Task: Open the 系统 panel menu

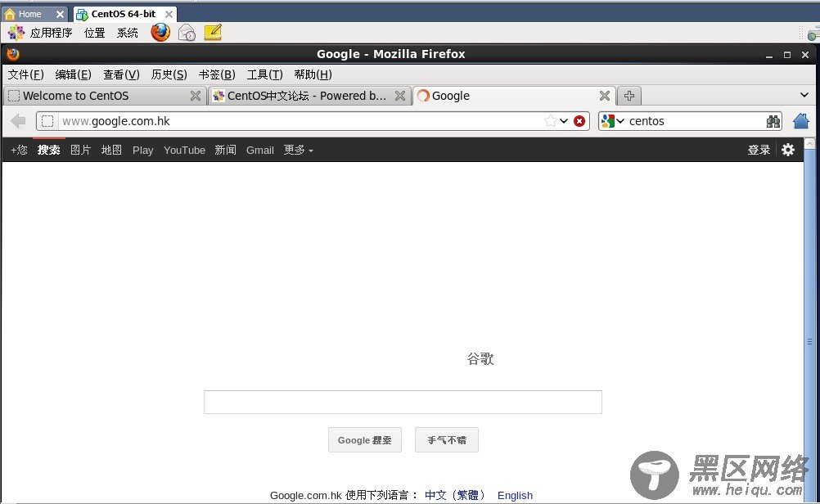Action: point(127,33)
